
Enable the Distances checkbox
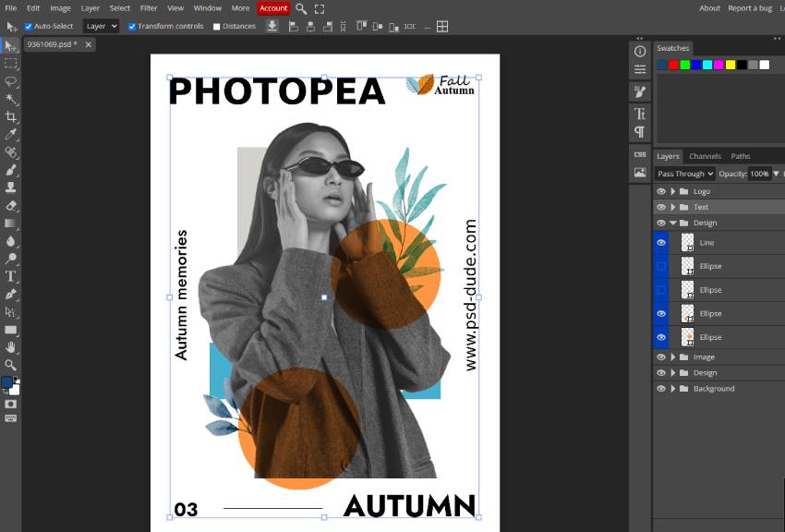217,27
